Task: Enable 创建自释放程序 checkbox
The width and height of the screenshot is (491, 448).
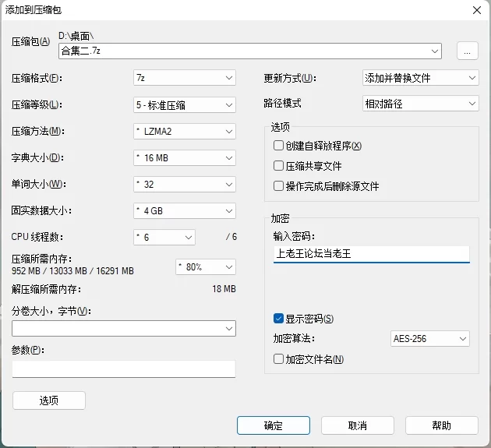Action: point(279,146)
